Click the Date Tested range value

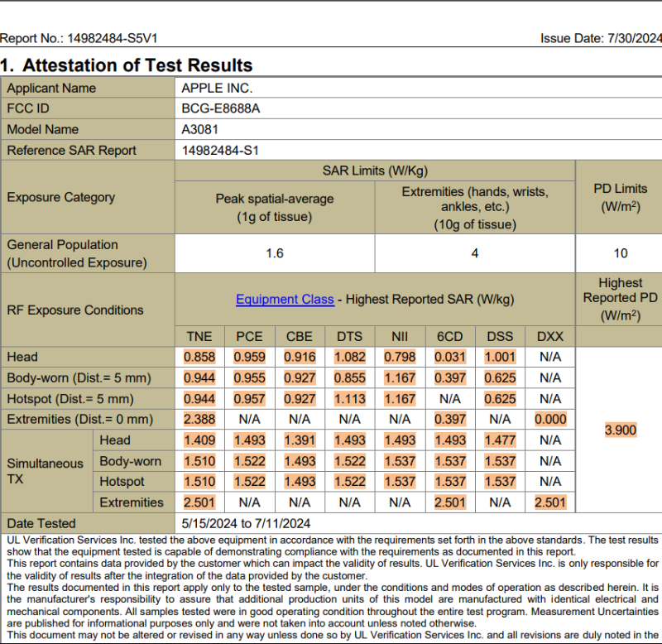point(246,523)
